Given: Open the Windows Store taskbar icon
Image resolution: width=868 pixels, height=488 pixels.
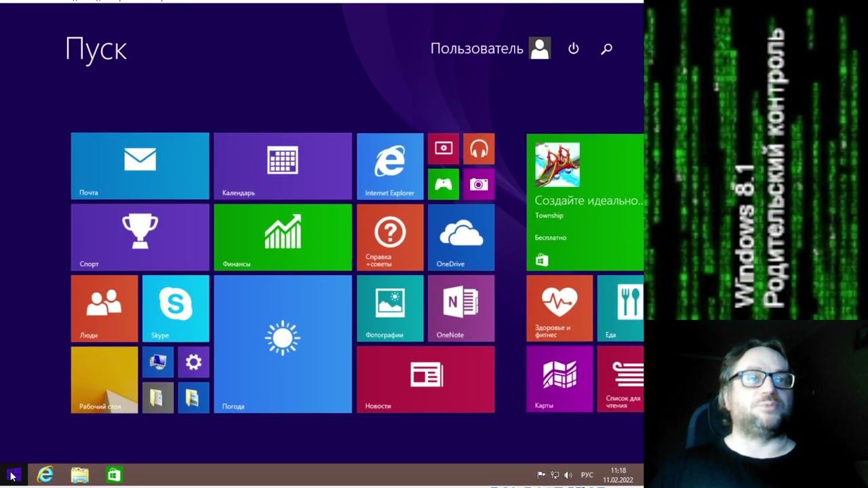Looking at the screenshot, I should 114,474.
